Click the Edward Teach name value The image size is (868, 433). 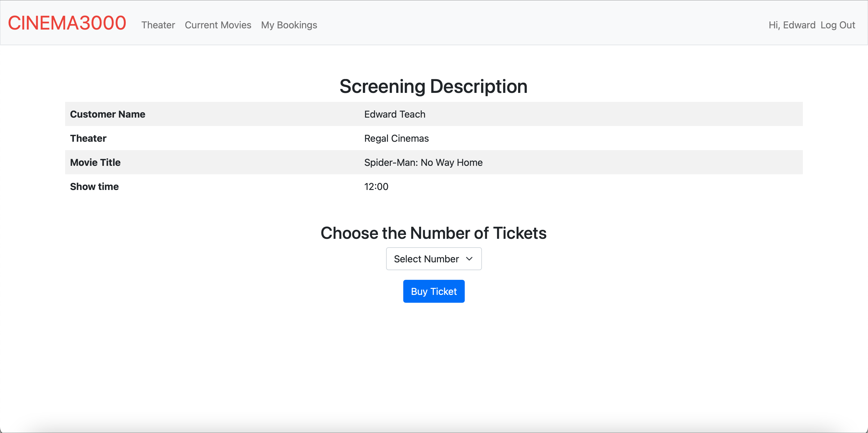pos(395,114)
